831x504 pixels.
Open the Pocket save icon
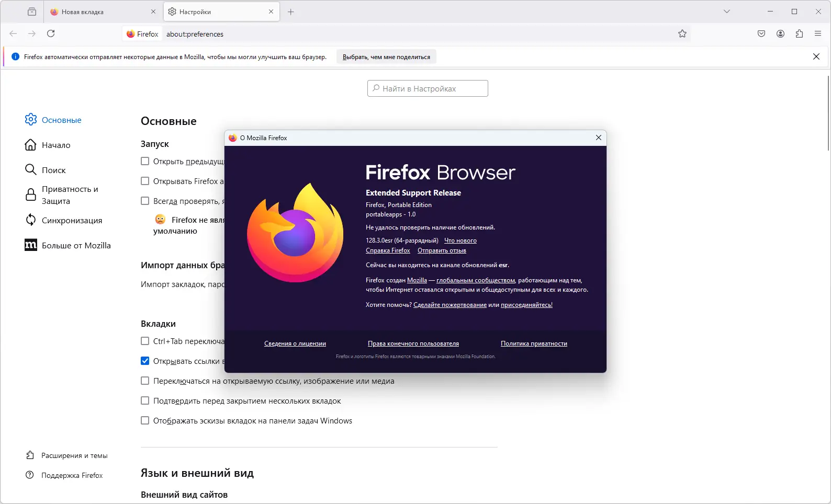tap(761, 34)
